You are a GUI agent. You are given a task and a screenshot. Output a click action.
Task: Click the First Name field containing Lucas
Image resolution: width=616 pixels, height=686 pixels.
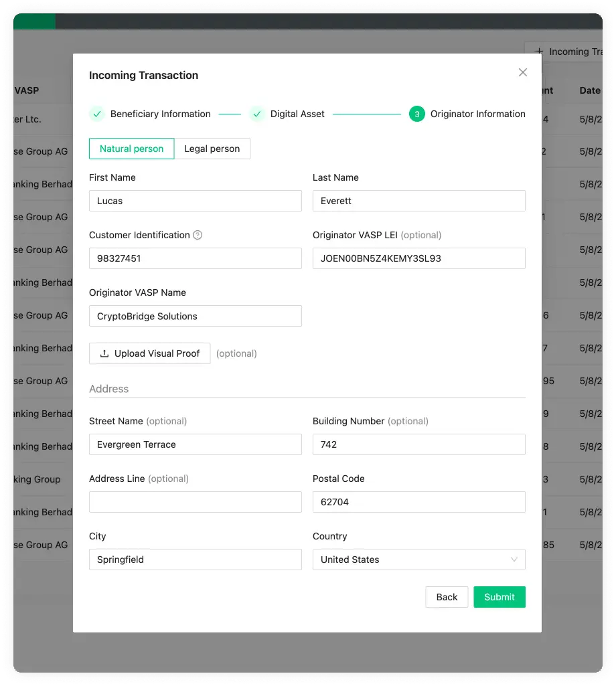(195, 201)
